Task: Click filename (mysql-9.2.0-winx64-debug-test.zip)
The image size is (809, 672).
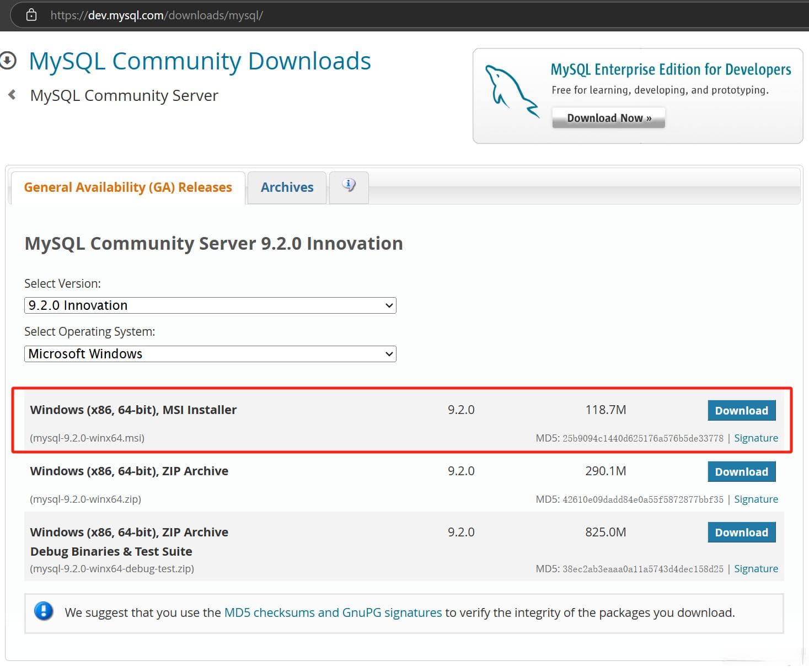Action: click(112, 568)
